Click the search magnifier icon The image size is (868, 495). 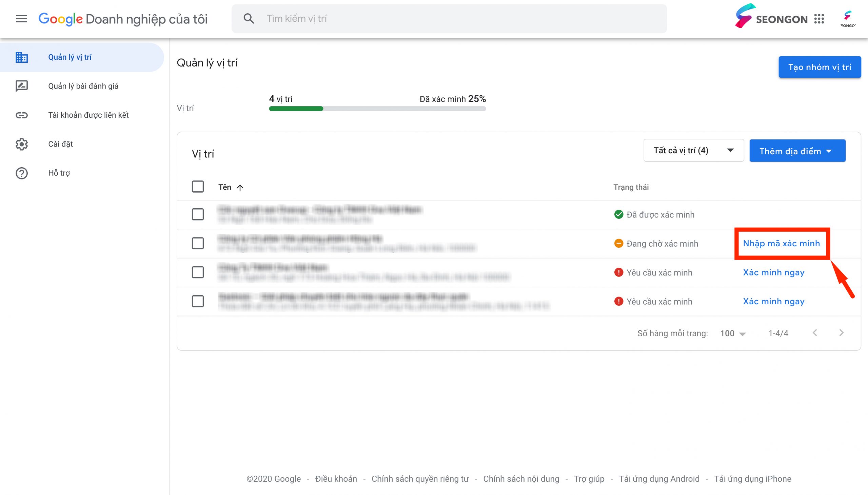[x=249, y=19]
